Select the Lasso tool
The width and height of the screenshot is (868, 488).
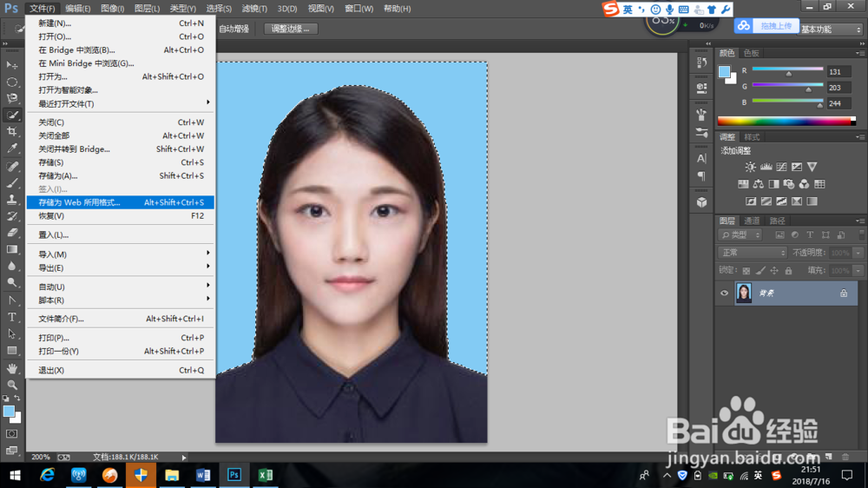[x=11, y=99]
